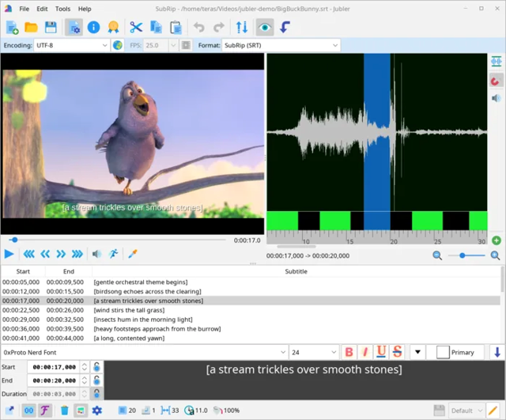Open the Help menu
Screen dimensions: 506x420
click(85, 9)
